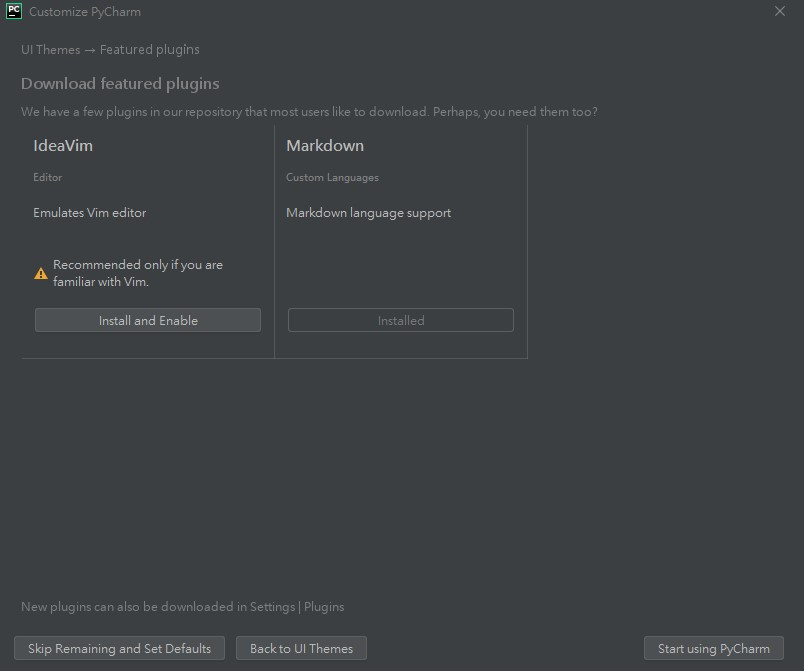Viewport: 804px width, 671px height.
Task: Start using PyCharm
Action: [714, 648]
